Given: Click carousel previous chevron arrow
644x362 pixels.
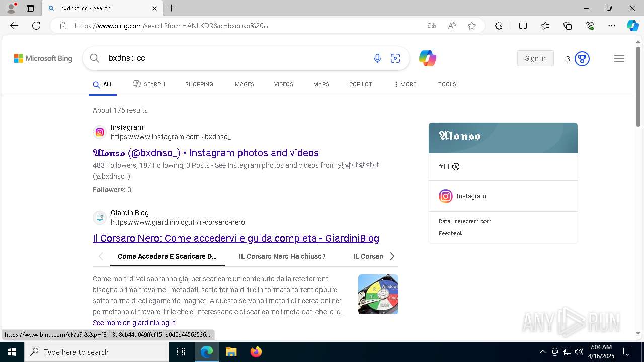Looking at the screenshot, I should 101,256.
